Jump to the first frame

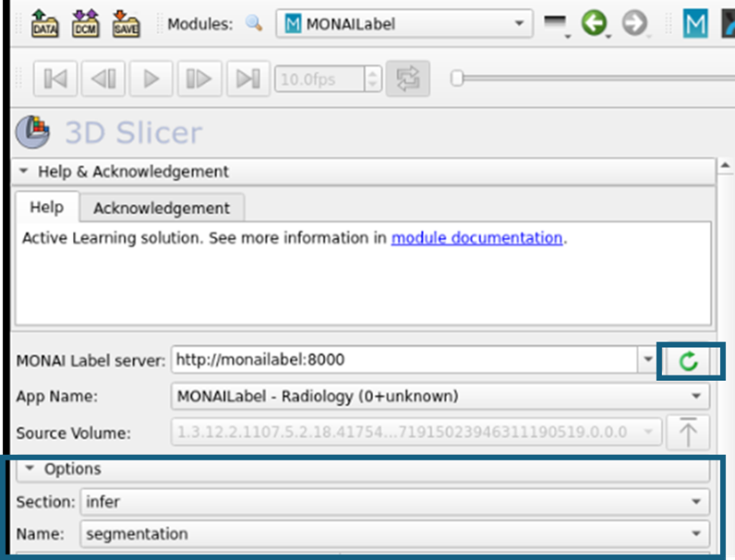[x=55, y=79]
